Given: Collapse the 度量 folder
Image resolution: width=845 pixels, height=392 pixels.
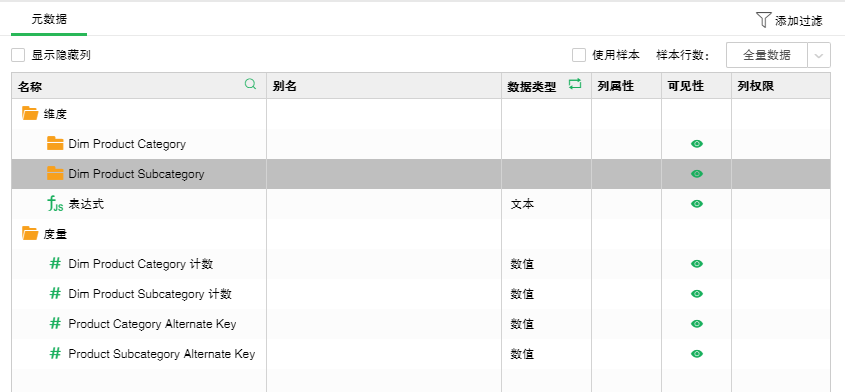Looking at the screenshot, I should pos(30,233).
